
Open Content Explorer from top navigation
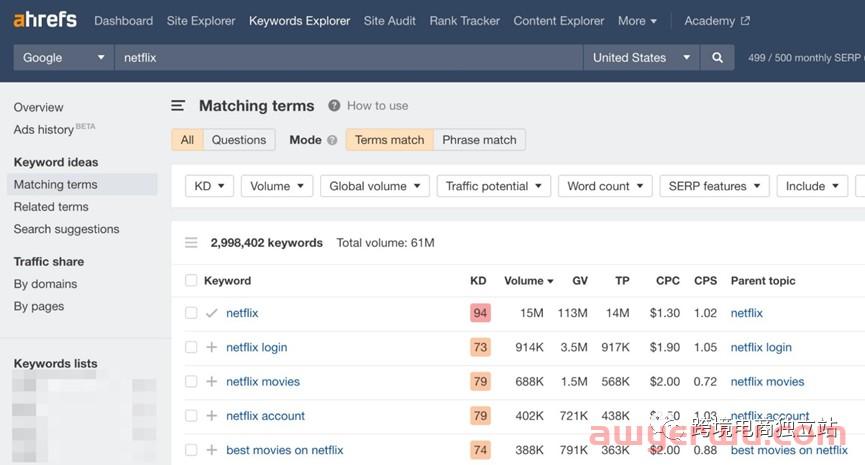click(x=559, y=21)
